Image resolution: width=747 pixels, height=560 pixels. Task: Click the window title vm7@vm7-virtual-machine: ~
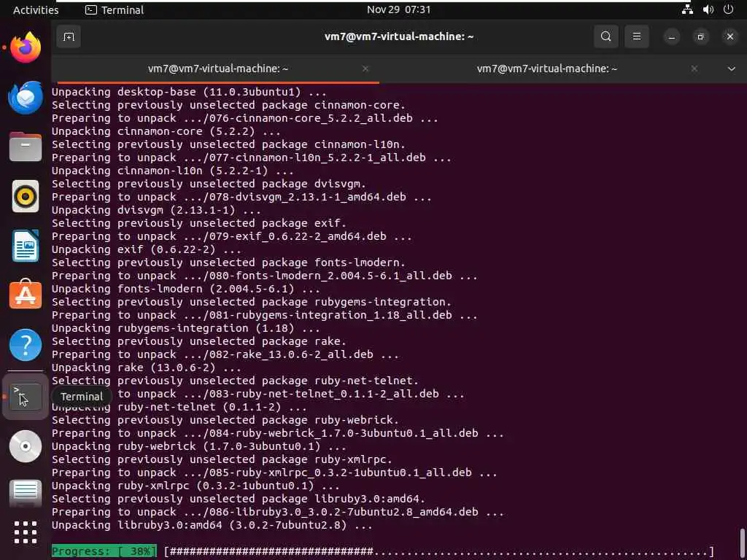pos(399,36)
